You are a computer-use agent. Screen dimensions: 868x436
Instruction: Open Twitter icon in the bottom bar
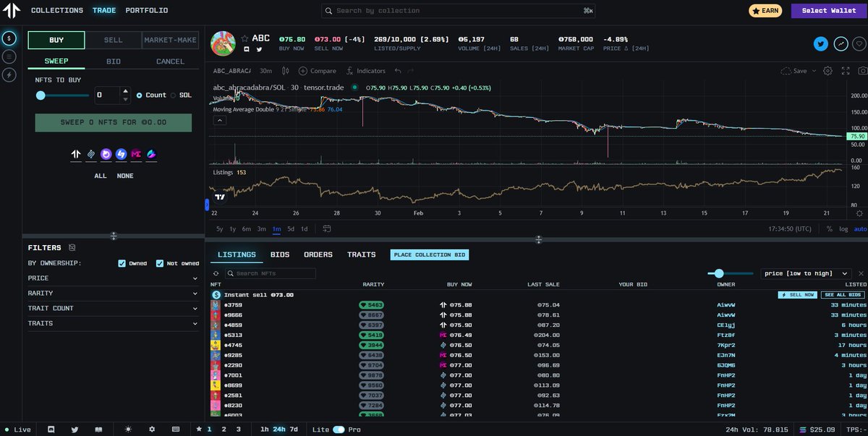75,429
